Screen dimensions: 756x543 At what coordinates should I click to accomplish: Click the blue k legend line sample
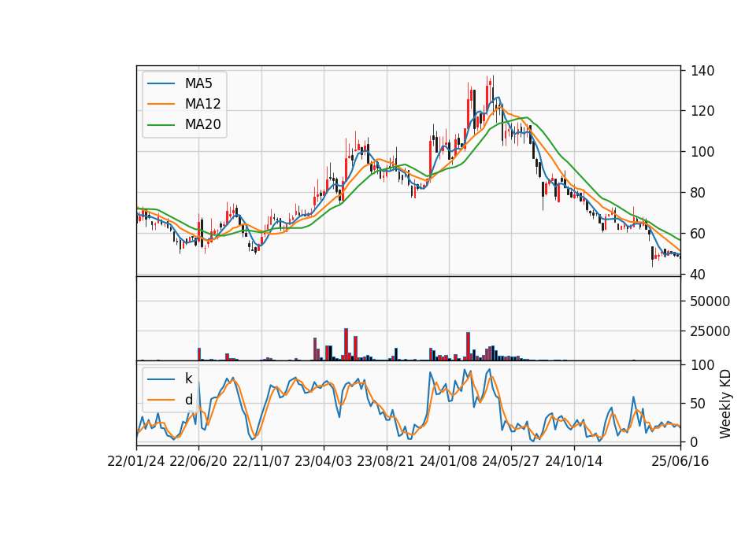click(161, 379)
